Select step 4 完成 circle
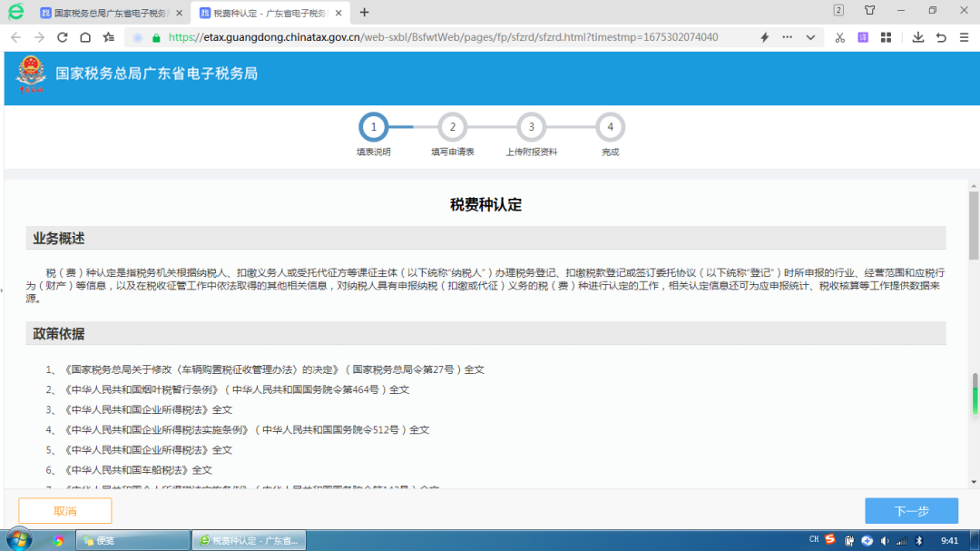The width and height of the screenshot is (980, 551). (x=610, y=127)
